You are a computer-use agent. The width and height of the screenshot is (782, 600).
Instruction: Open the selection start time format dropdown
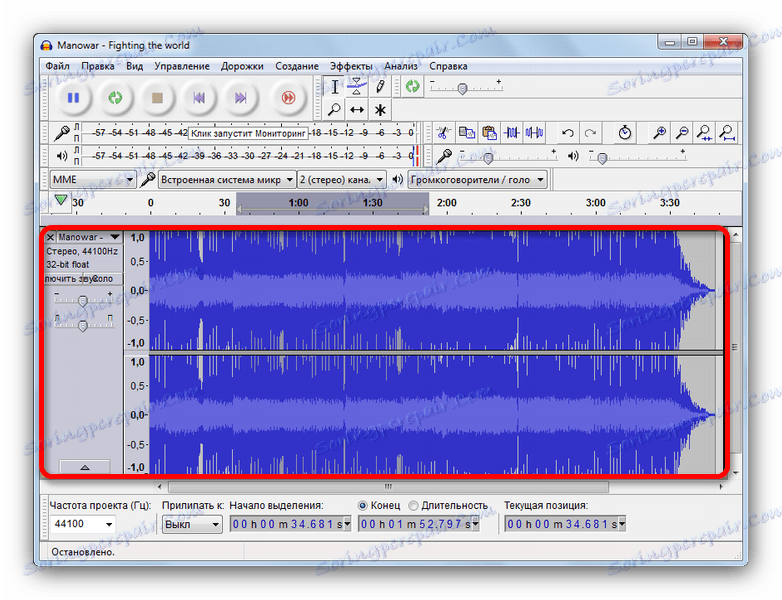click(347, 524)
